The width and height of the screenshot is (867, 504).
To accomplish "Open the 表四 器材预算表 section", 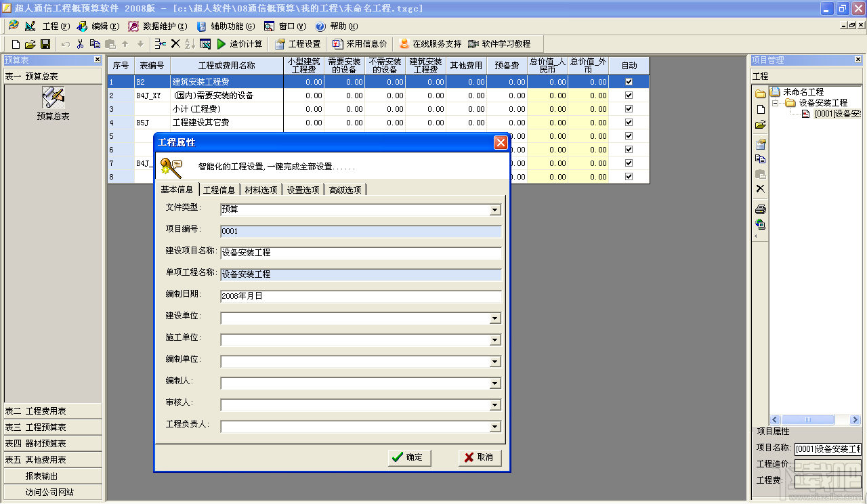I will (53, 444).
